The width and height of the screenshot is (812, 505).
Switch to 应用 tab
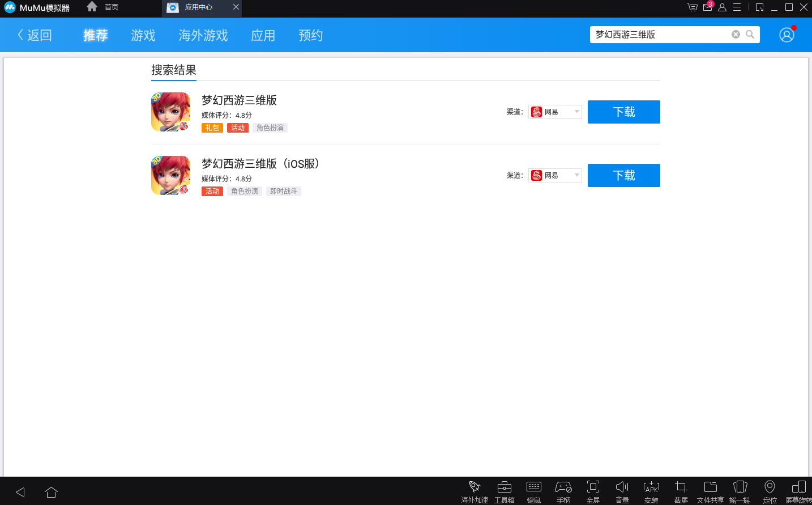tap(263, 35)
